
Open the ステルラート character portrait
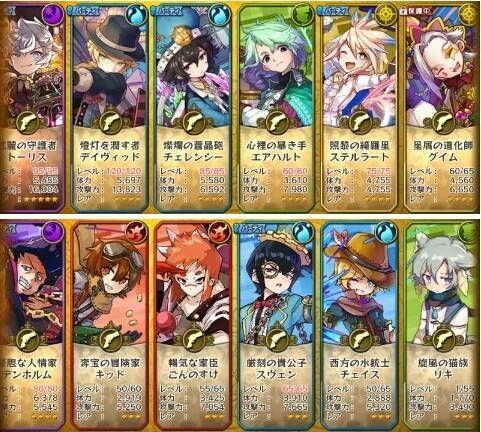359,68
